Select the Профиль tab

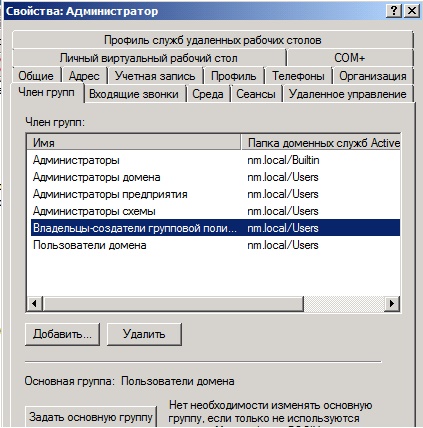(234, 76)
